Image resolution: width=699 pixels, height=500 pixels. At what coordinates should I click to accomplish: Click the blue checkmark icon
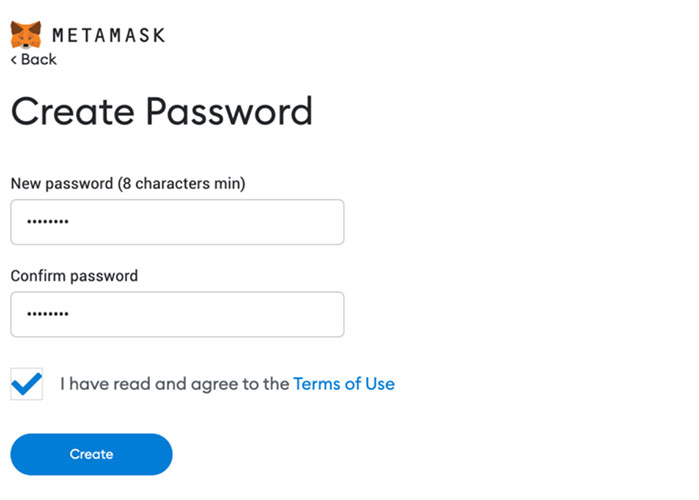[27, 384]
